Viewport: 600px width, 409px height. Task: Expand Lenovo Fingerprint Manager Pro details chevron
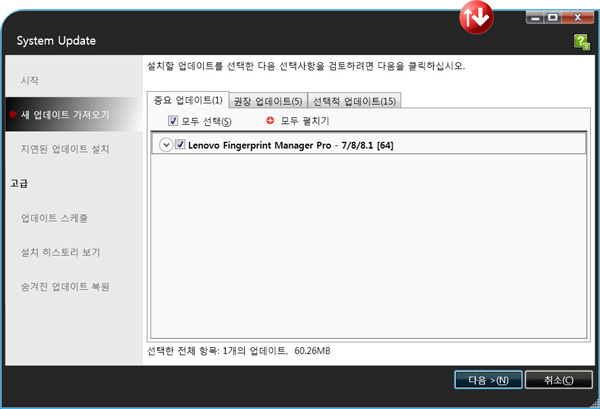coord(166,145)
